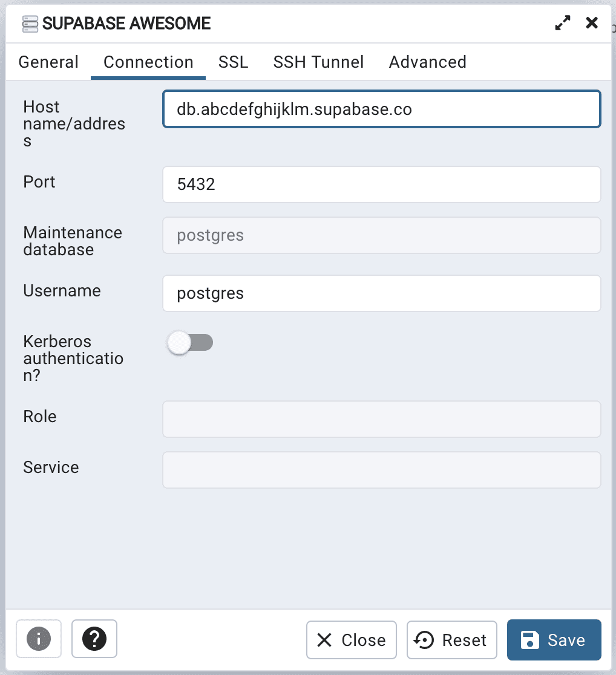Click the Close button
The image size is (616, 675).
pos(352,640)
